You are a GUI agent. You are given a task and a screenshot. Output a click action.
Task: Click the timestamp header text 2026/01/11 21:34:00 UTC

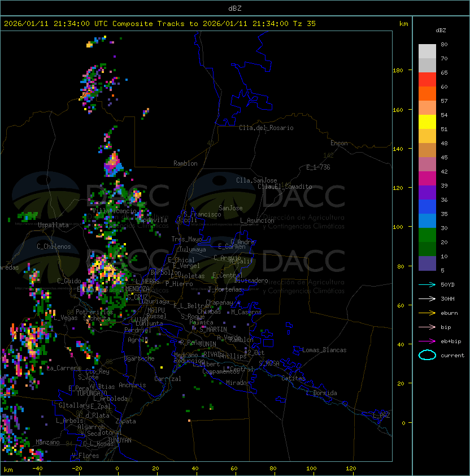click(x=55, y=24)
